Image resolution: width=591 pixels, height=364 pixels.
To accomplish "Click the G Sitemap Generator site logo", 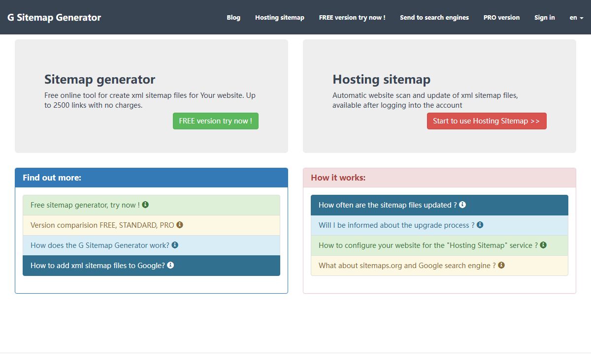I will [x=54, y=17].
